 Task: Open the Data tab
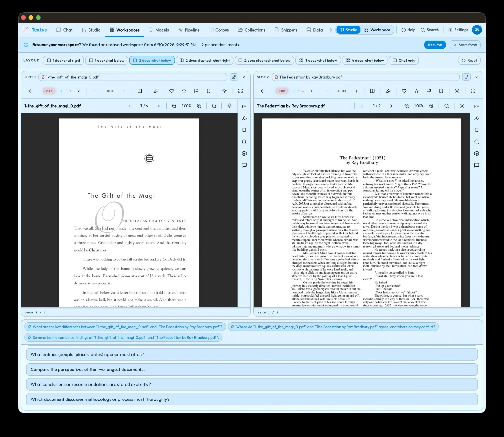315,30
